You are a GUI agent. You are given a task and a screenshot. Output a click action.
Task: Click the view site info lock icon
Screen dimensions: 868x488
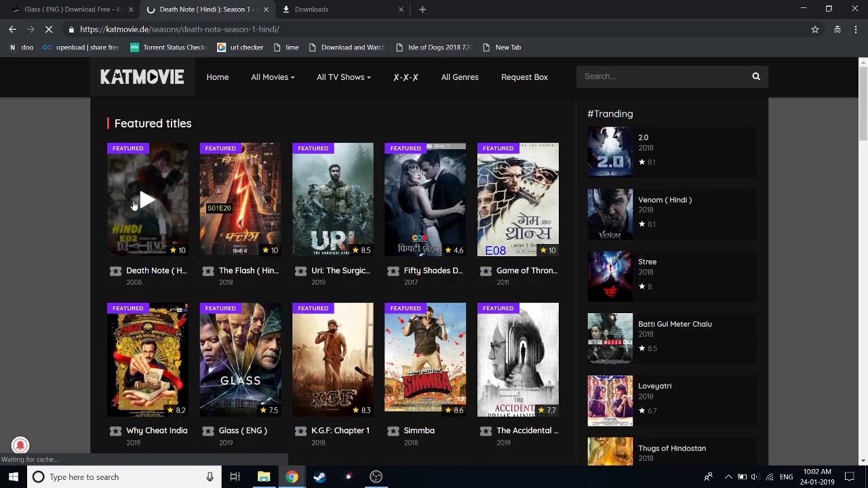tap(71, 29)
